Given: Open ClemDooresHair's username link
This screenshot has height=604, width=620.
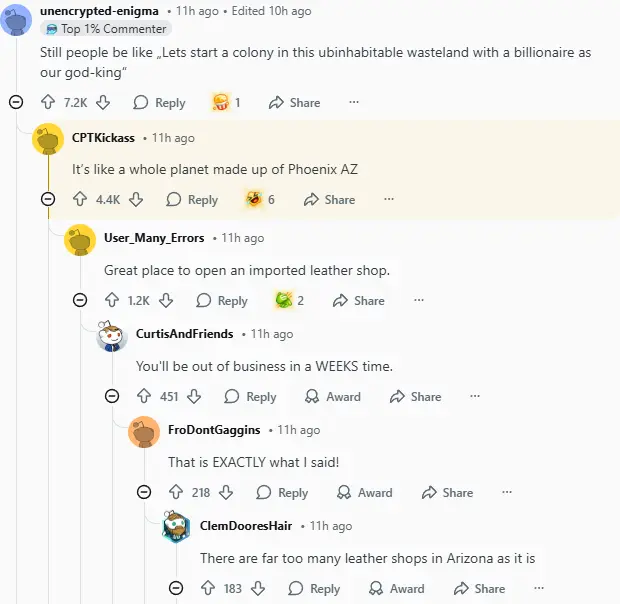Looking at the screenshot, I should pyautogui.click(x=246, y=525).
